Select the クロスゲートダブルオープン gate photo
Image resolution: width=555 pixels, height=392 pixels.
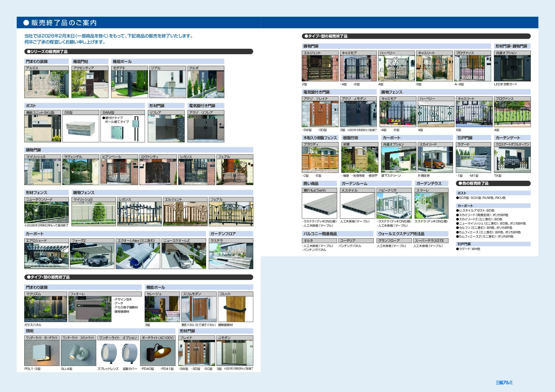[x=512, y=160]
